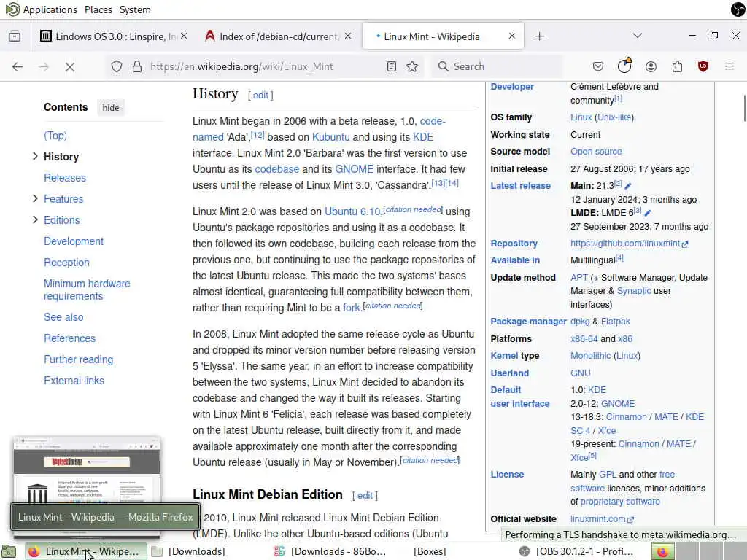Open the System menu

tap(135, 9)
